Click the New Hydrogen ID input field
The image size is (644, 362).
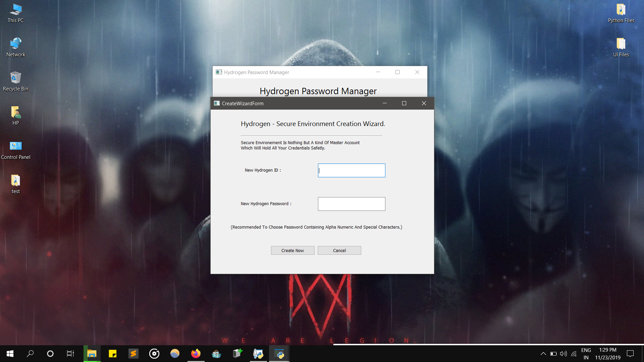pos(351,170)
